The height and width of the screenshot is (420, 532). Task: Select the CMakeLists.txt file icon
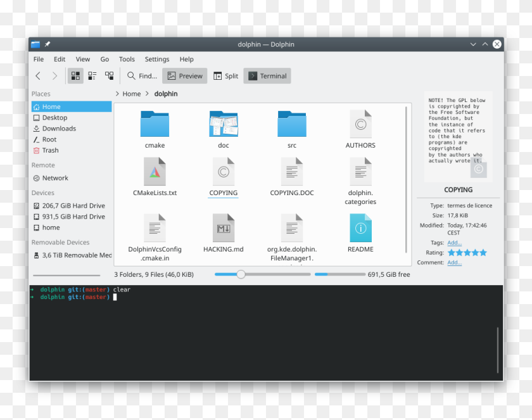point(155,171)
